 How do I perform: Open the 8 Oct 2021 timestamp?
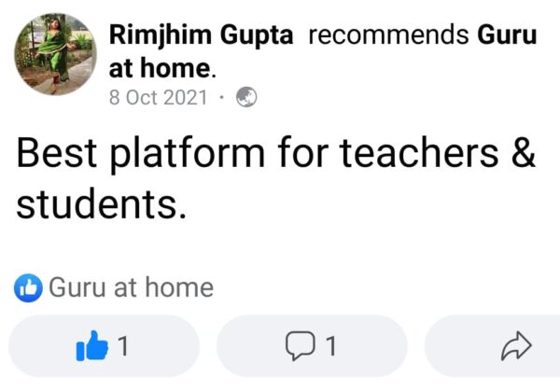pyautogui.click(x=158, y=96)
